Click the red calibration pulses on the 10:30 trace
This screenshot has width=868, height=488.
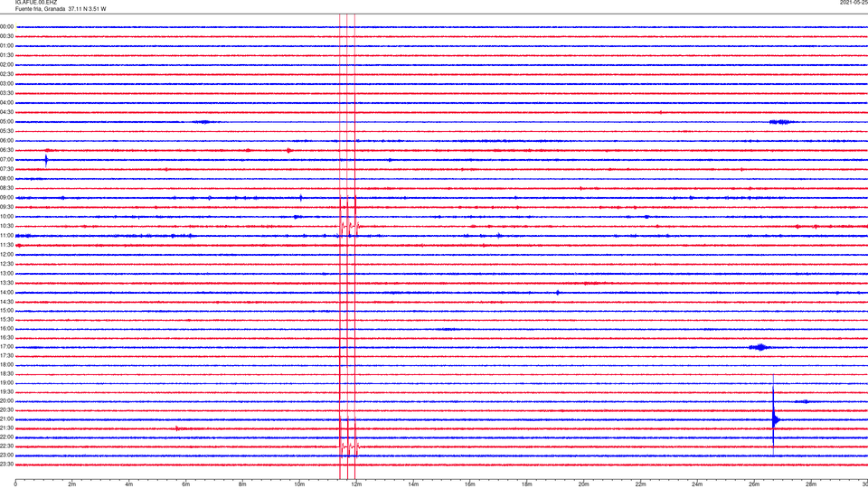tap(349, 226)
